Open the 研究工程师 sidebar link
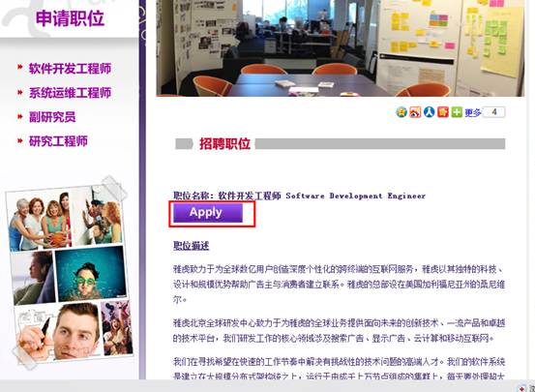The height and width of the screenshot is (392, 535). (x=58, y=141)
